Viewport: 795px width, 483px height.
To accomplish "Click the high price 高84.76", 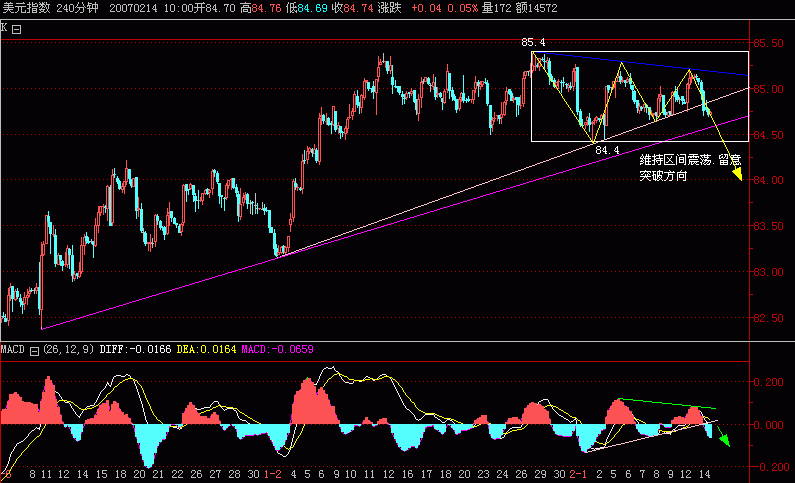I will (x=261, y=8).
